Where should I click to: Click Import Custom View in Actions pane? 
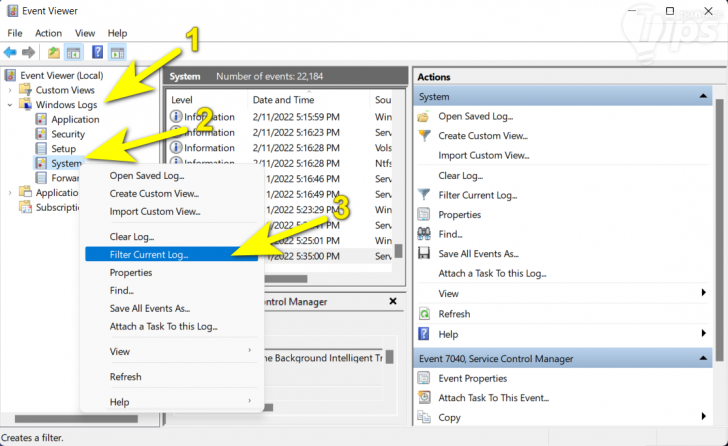click(x=484, y=155)
